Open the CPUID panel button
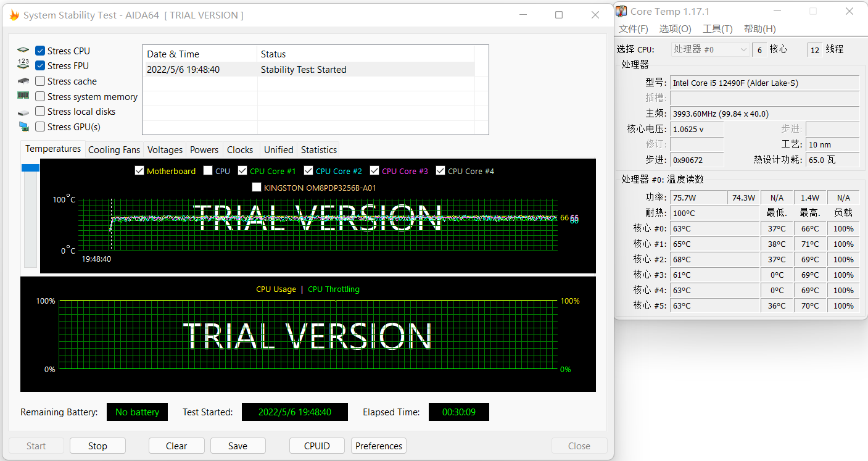This screenshot has width=868, height=461. coord(317,446)
